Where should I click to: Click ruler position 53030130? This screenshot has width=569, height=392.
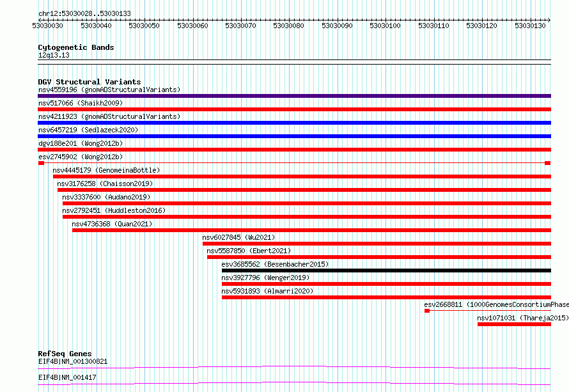point(530,26)
